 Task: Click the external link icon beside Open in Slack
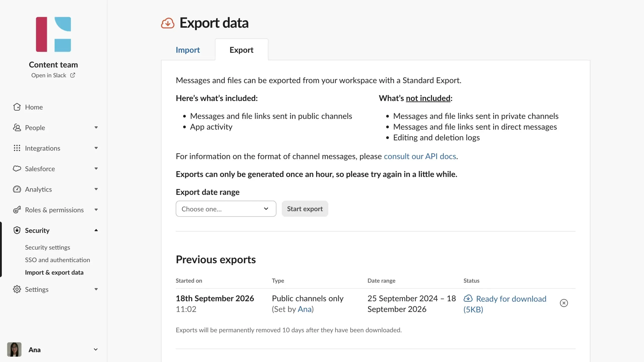[x=72, y=75]
